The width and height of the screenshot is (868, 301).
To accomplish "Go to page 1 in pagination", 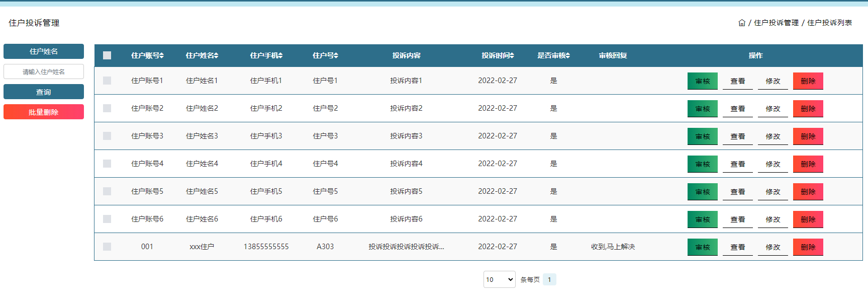I will tap(549, 279).
